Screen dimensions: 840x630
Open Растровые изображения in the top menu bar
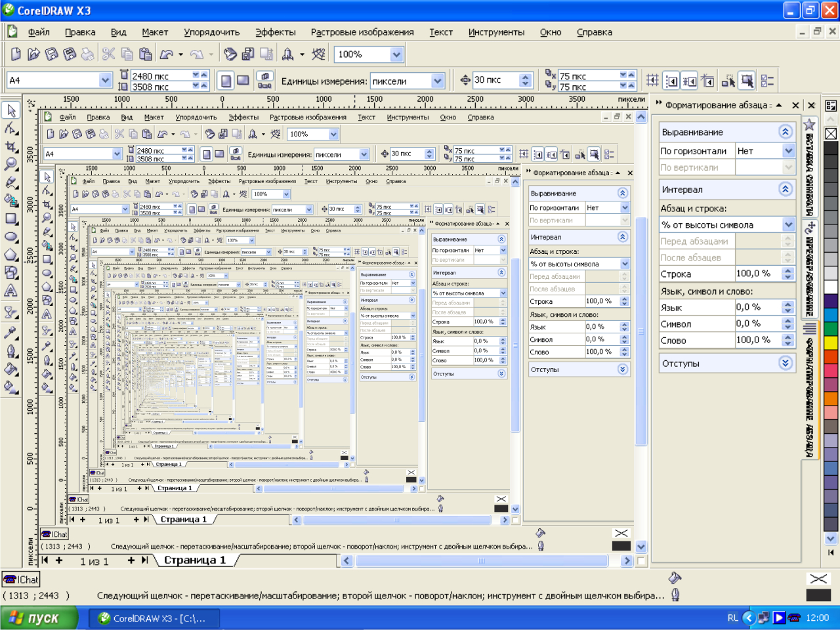click(362, 31)
